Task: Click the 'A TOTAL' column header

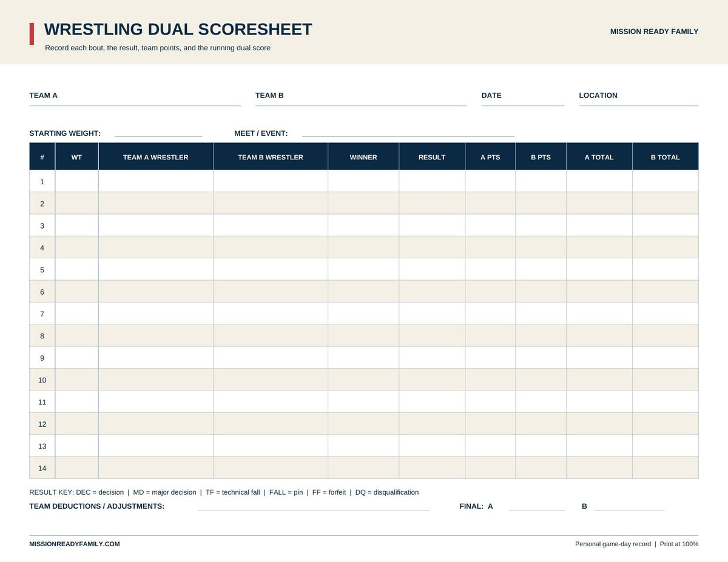Action: coord(599,157)
